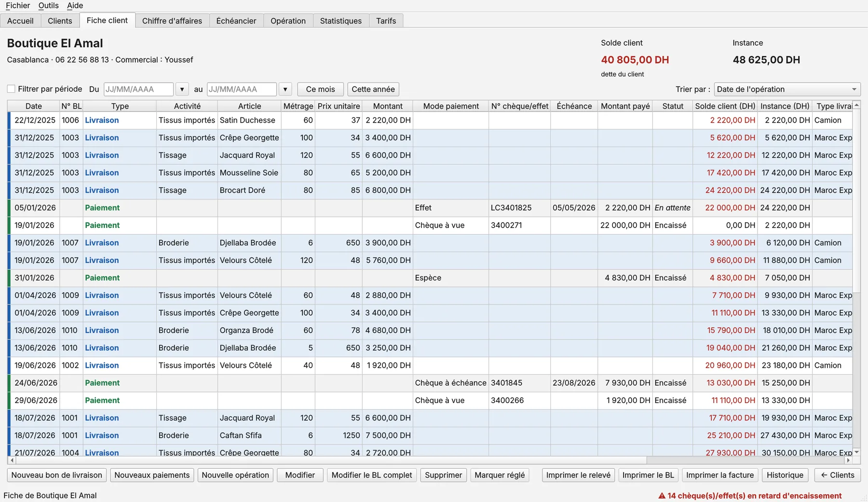Expand the Trier par sort dropdown

(787, 89)
